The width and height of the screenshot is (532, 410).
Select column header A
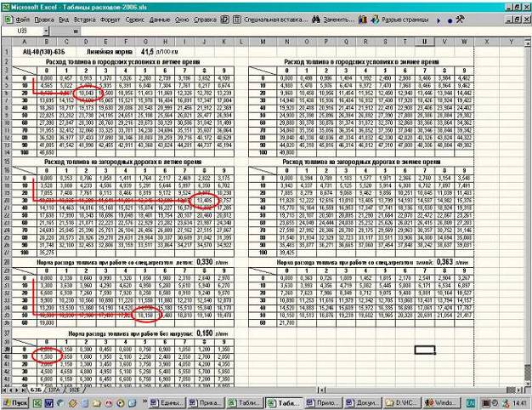tap(24, 41)
